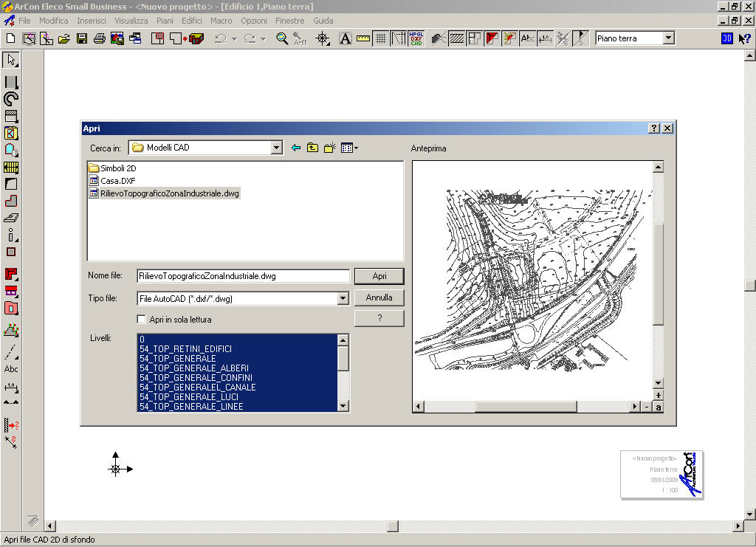Select the arrow pointer tool in sidebar
This screenshot has width=756, height=547.
(11, 61)
